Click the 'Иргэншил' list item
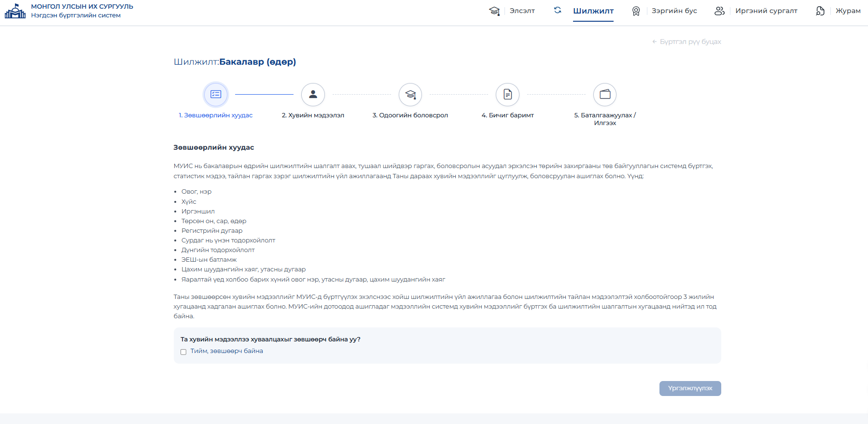 pyautogui.click(x=198, y=212)
